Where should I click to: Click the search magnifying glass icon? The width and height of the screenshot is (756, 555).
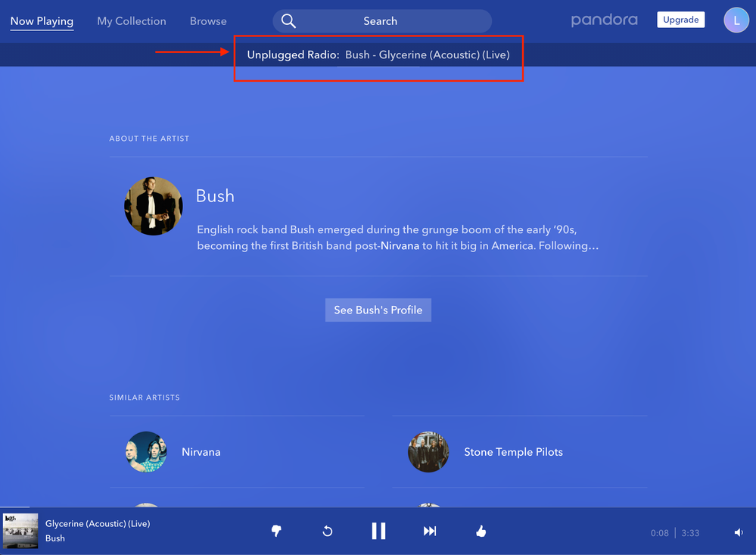tap(288, 21)
